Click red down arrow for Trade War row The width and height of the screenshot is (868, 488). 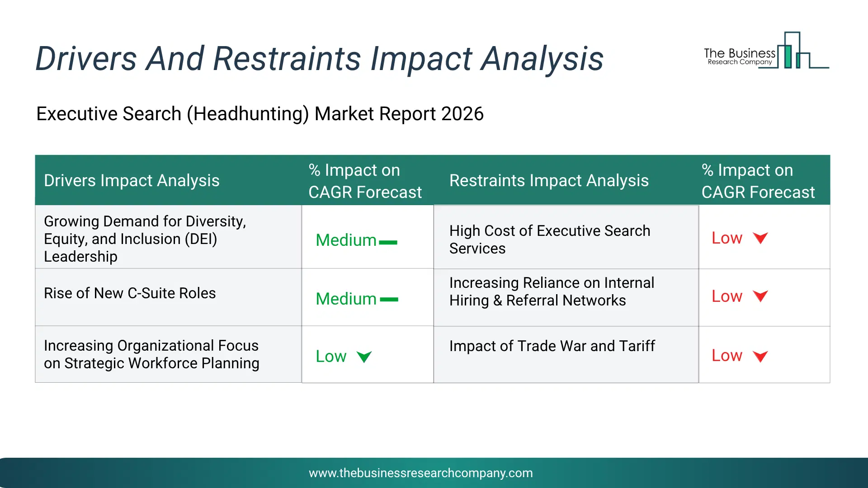(760, 356)
